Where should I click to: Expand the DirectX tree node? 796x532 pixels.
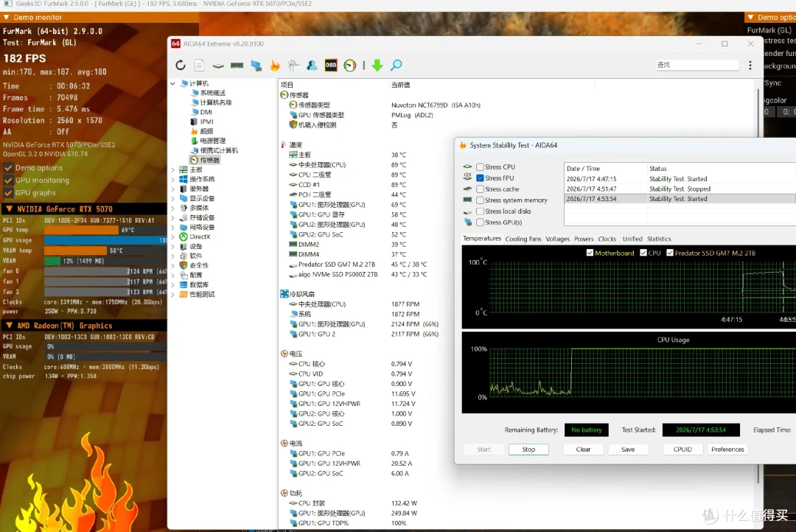[x=173, y=237]
